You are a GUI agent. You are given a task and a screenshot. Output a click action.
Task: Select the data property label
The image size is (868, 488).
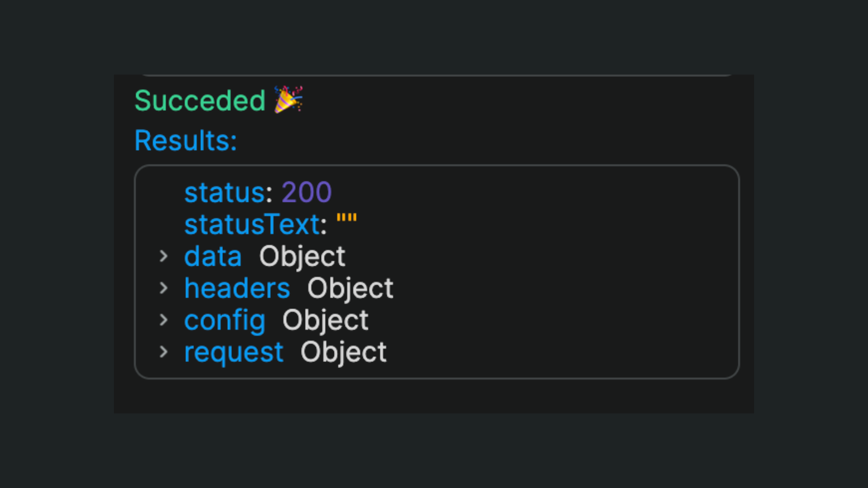pos(212,256)
